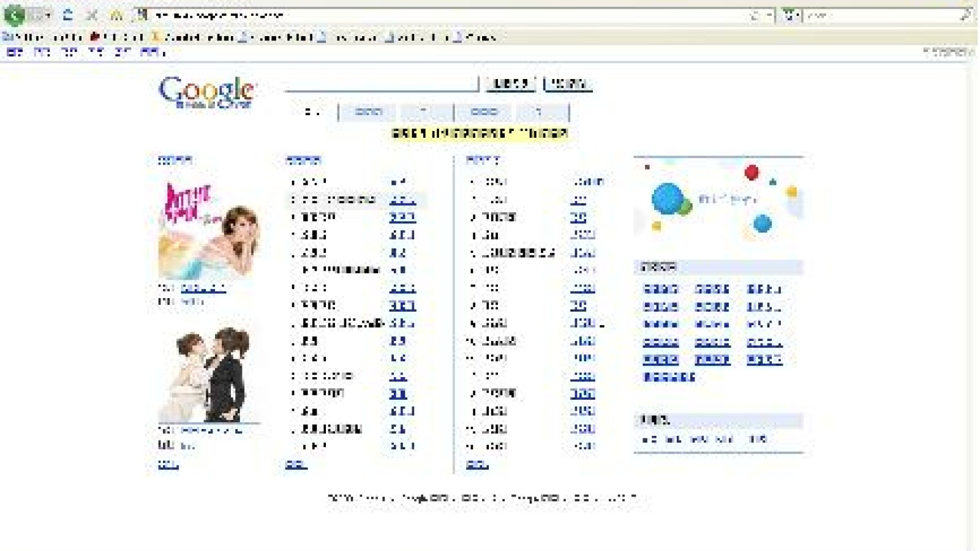Select the second tab under the search field

point(368,112)
